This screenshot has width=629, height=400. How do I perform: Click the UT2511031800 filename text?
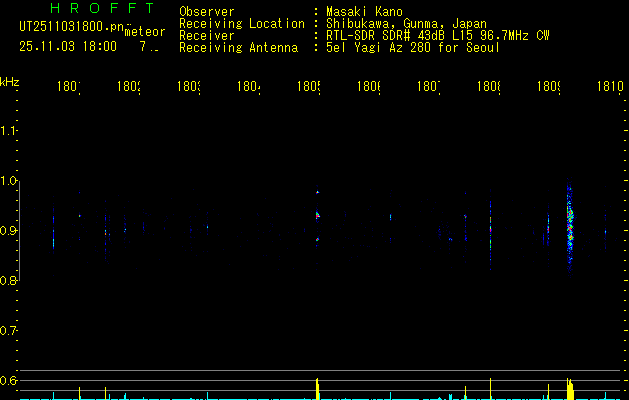72,27
